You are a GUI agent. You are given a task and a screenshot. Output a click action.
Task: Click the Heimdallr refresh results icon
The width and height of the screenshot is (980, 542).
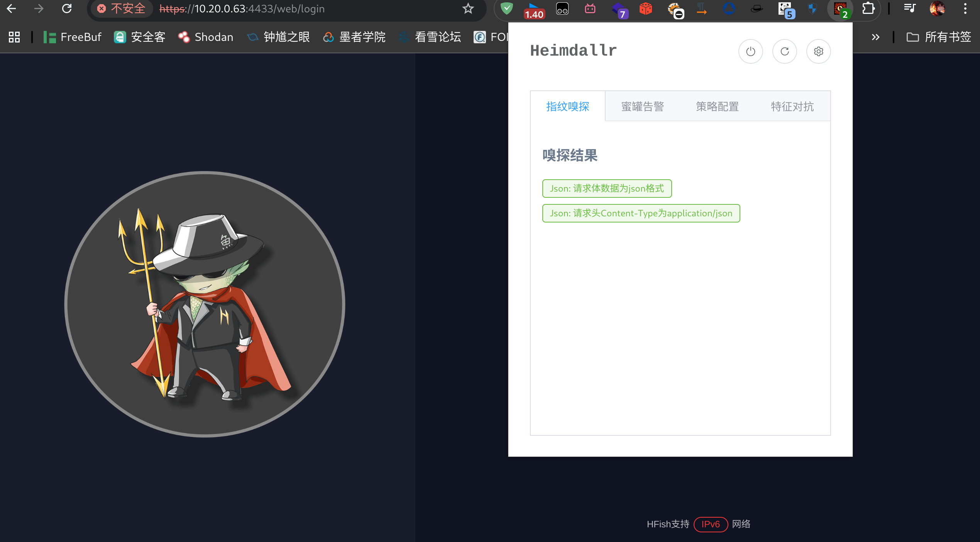point(784,51)
